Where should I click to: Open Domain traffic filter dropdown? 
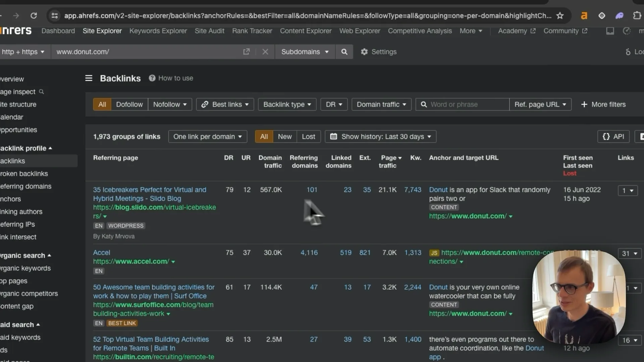point(381,104)
